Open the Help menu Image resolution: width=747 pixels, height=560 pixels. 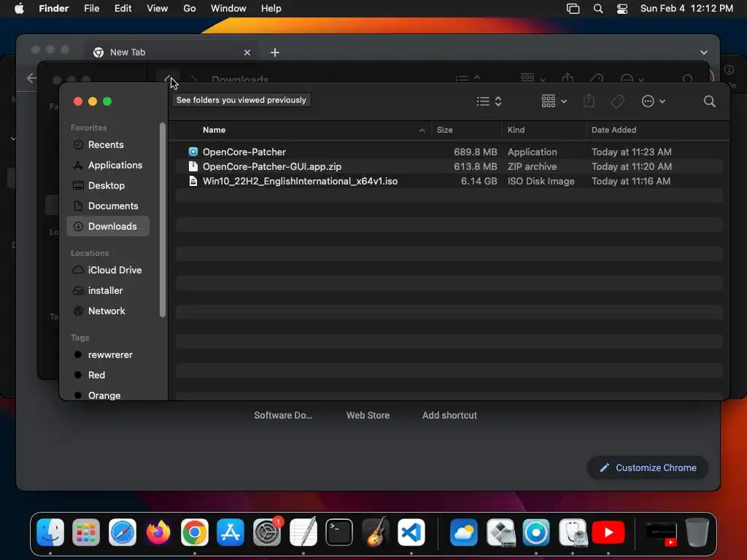click(x=271, y=9)
